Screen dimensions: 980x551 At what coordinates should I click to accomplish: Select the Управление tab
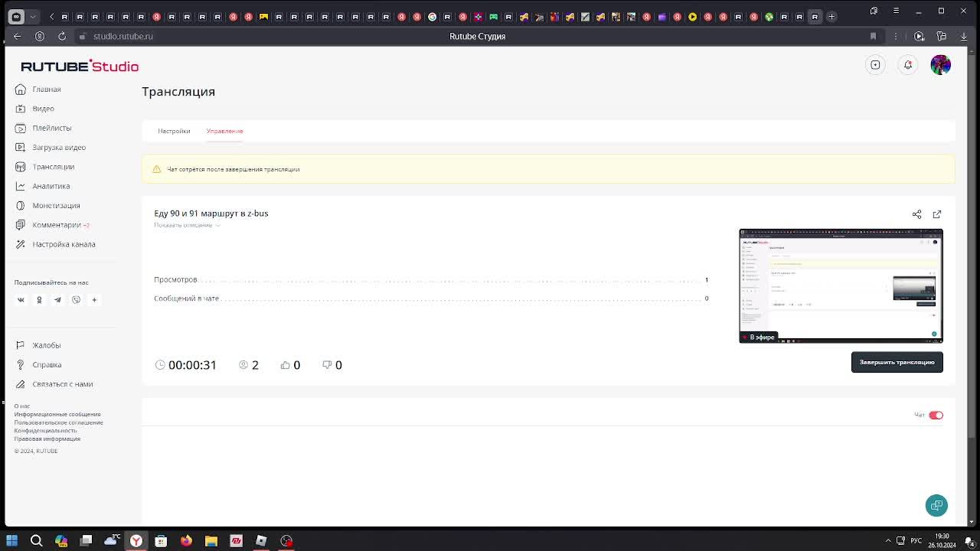[x=224, y=131]
